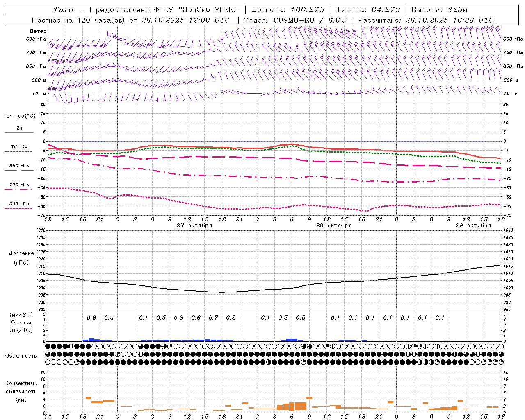525x420 pixels.
Task: Click the "Высота: 325м" header field
Action: pos(439,10)
